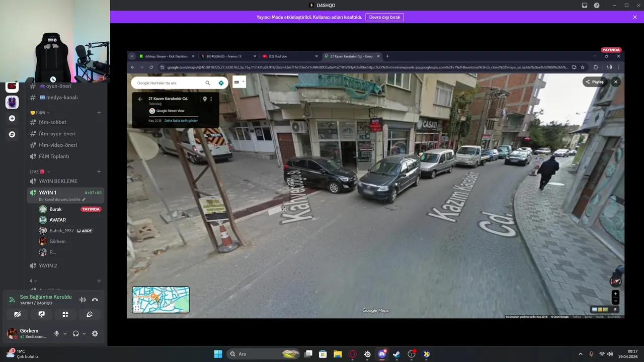The width and height of the screenshot is (644, 362).
Task: Open Street View card three-dot menu
Action: pos(211,99)
